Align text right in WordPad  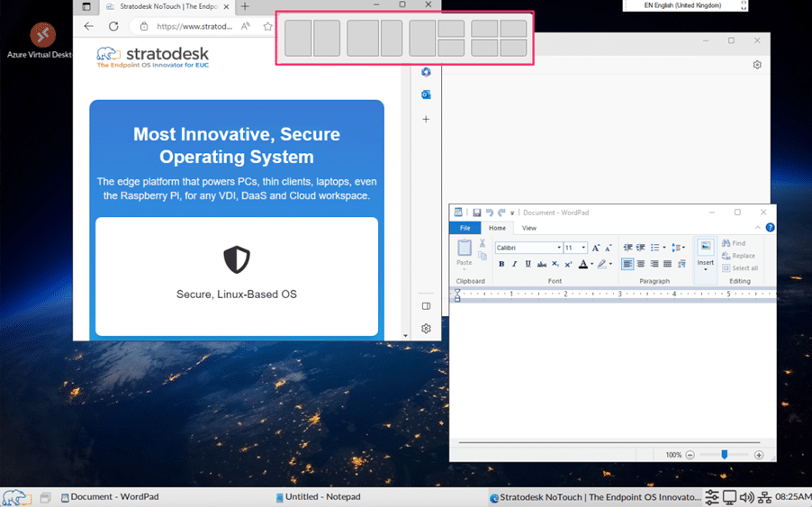[x=654, y=264]
